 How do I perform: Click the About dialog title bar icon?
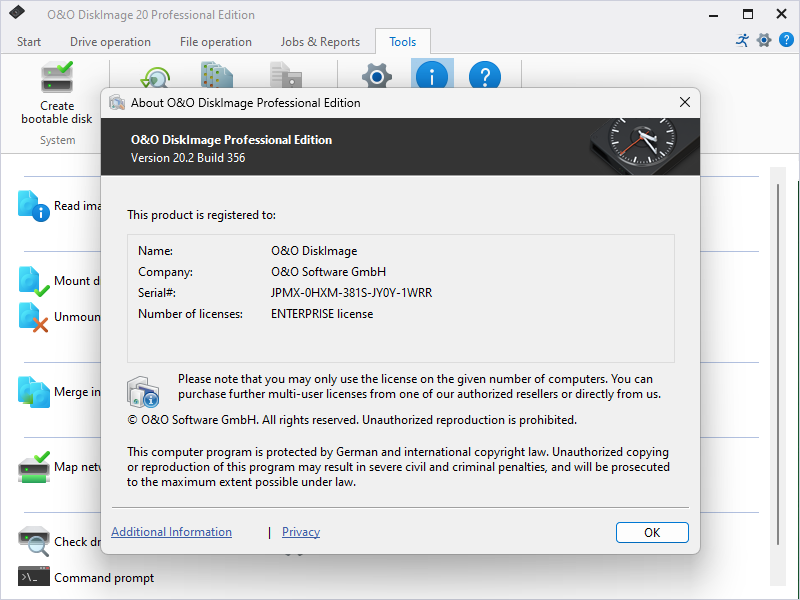coord(117,103)
